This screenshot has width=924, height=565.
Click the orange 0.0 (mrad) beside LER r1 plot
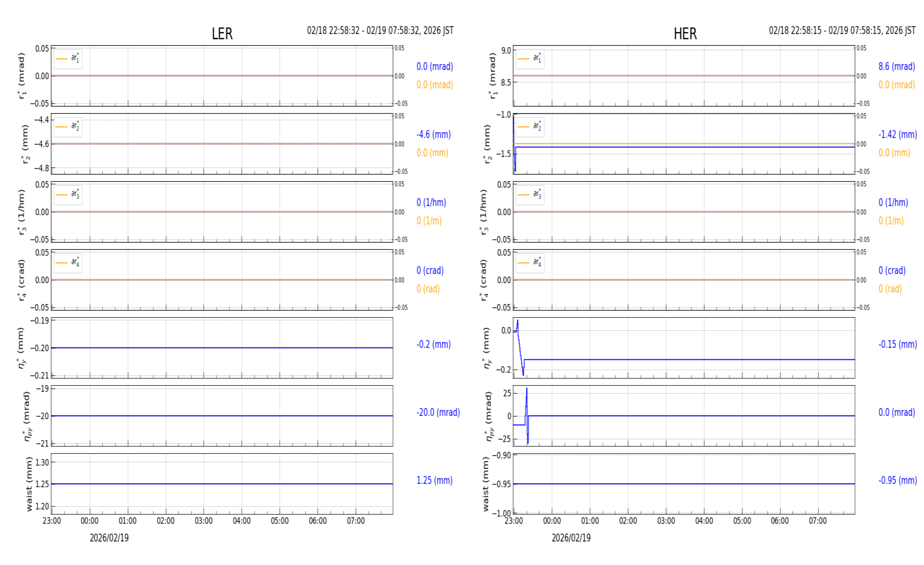pyautogui.click(x=435, y=85)
